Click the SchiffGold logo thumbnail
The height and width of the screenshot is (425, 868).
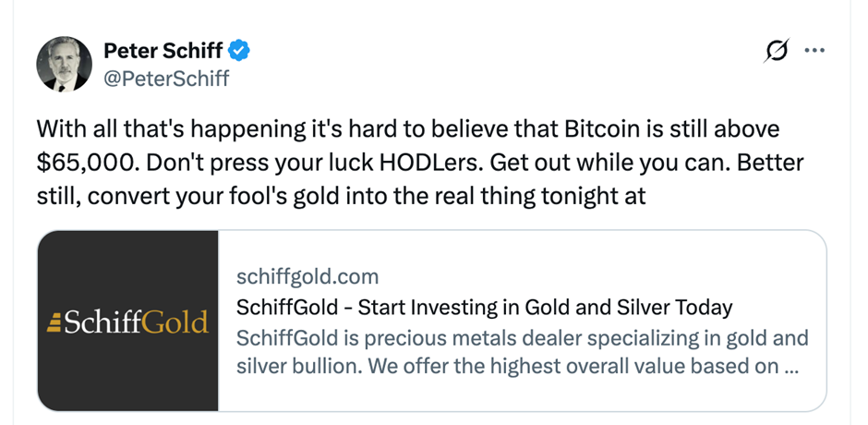coord(127,321)
